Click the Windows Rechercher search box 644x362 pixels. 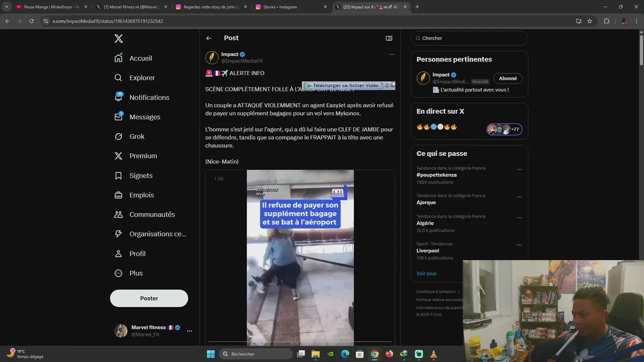[x=256, y=354]
